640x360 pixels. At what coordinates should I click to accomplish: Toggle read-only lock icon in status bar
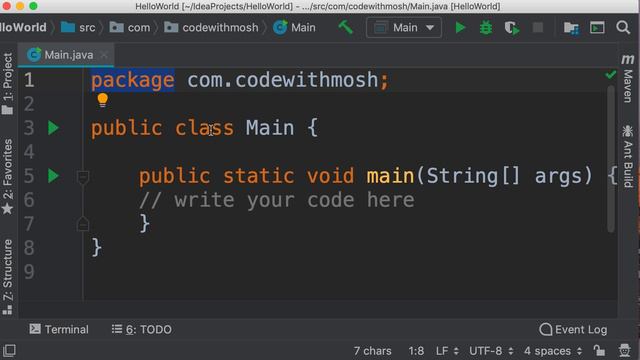pos(599,350)
